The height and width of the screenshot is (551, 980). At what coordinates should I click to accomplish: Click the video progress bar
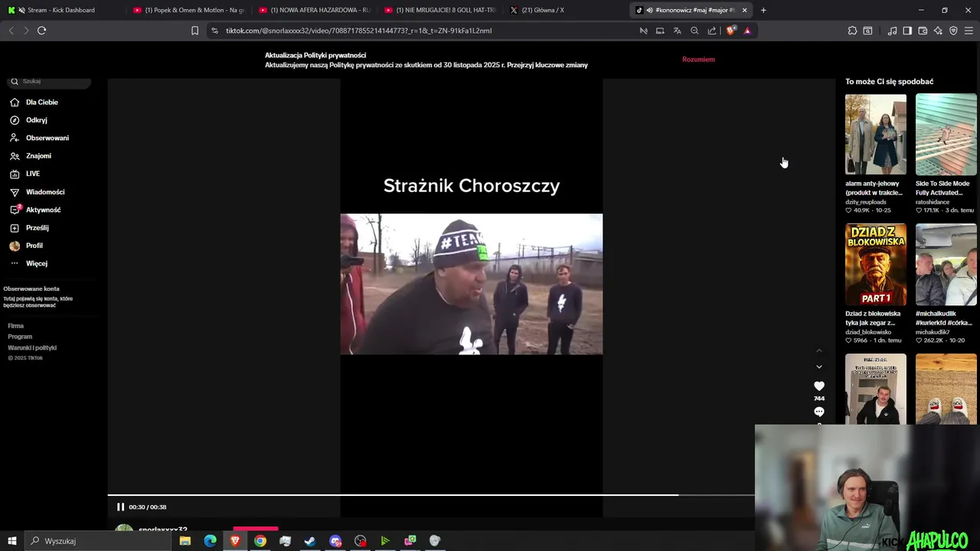pos(431,495)
